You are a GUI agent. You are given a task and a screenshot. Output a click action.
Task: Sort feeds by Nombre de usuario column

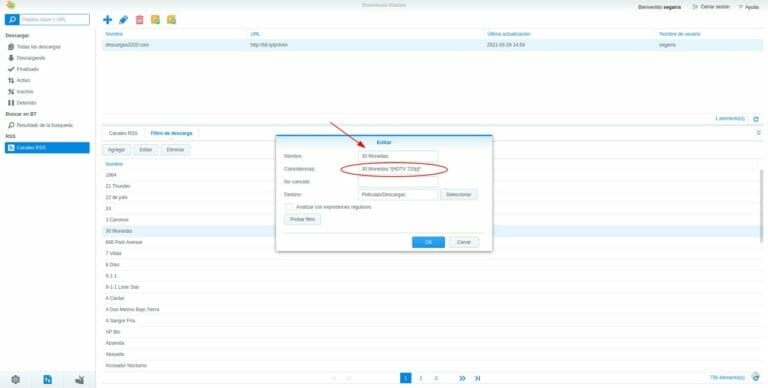point(680,34)
